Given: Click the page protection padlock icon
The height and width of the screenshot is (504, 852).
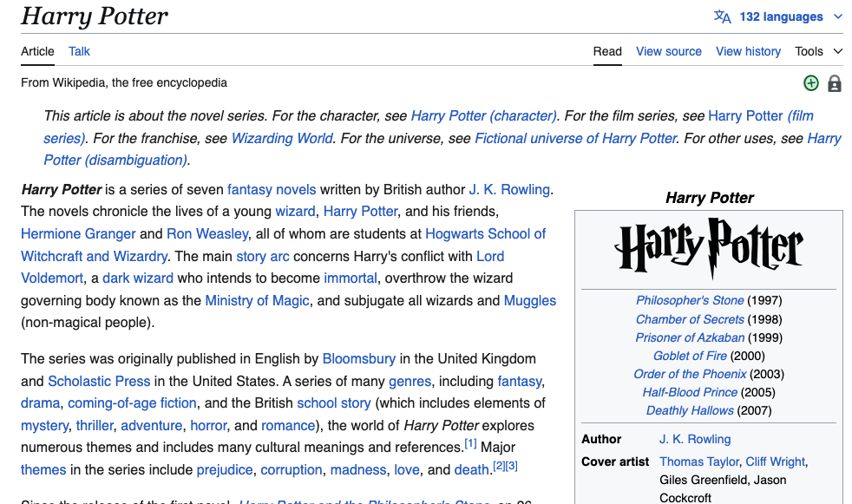Looking at the screenshot, I should point(834,83).
